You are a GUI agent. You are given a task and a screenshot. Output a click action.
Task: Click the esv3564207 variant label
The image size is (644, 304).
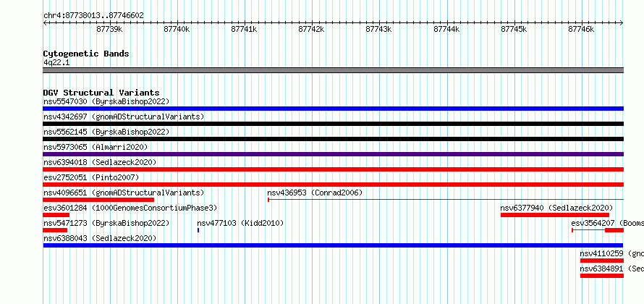[607, 223]
